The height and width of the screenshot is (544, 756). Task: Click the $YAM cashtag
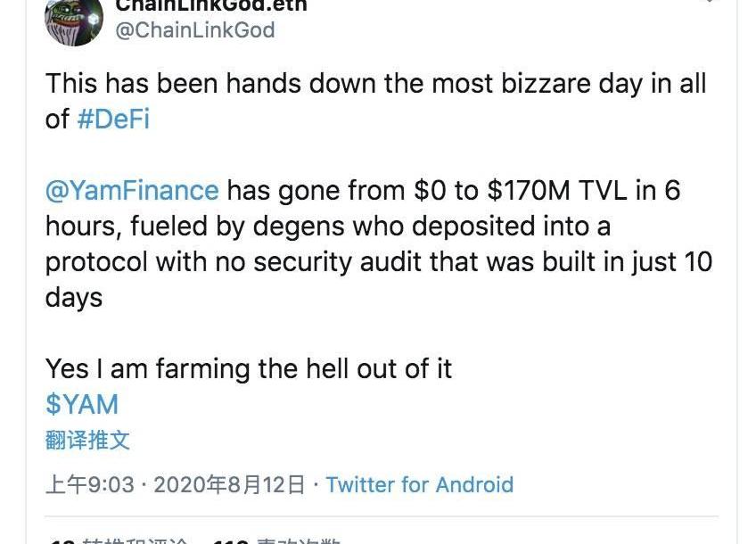click(81, 404)
